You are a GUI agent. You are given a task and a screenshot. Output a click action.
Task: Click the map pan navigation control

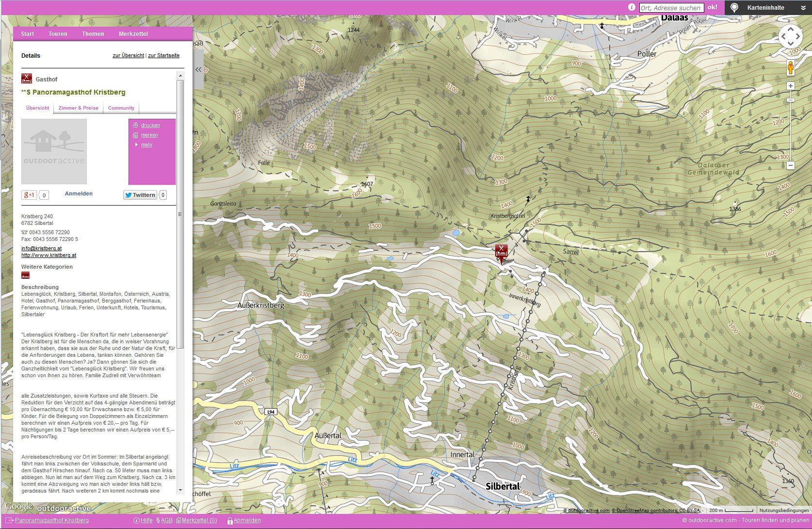(x=791, y=36)
